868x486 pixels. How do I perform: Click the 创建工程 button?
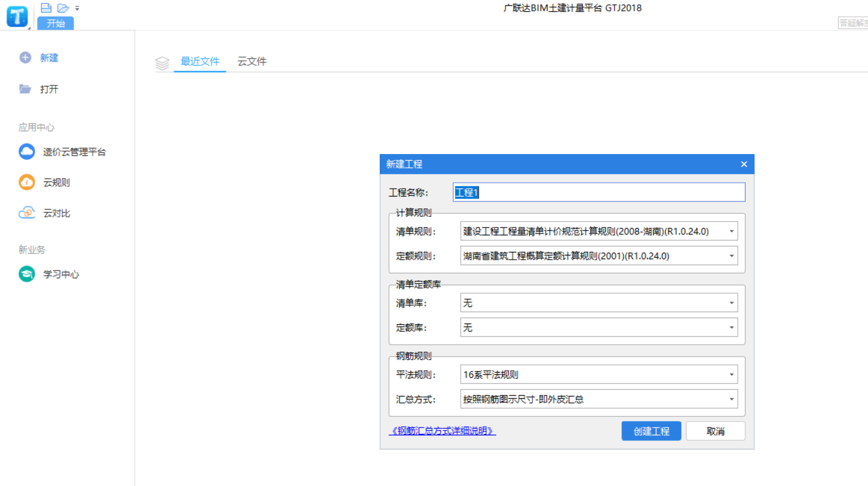(651, 431)
